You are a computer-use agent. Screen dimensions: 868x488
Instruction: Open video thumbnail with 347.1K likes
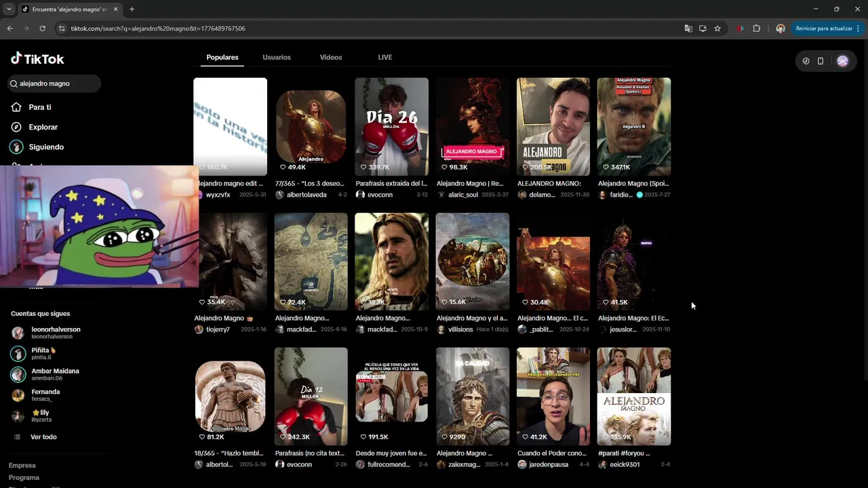[633, 127]
